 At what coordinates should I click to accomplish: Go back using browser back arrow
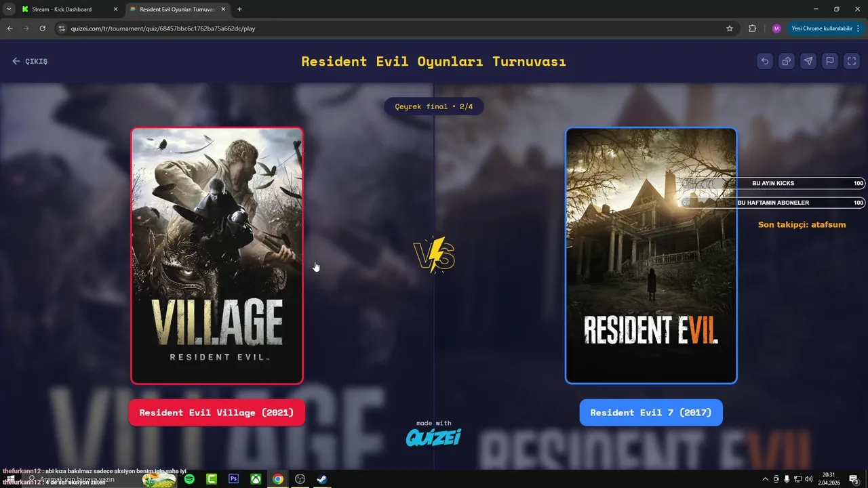9,28
